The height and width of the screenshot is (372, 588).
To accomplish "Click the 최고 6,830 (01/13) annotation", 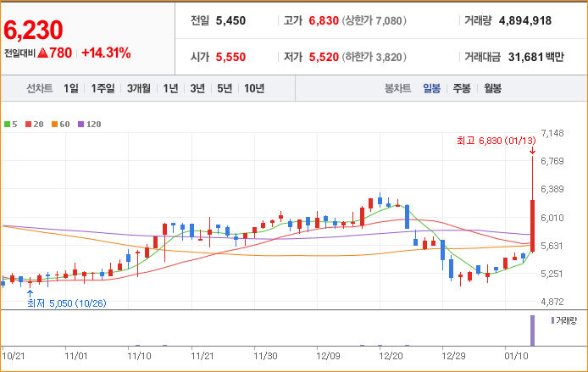I will (496, 141).
